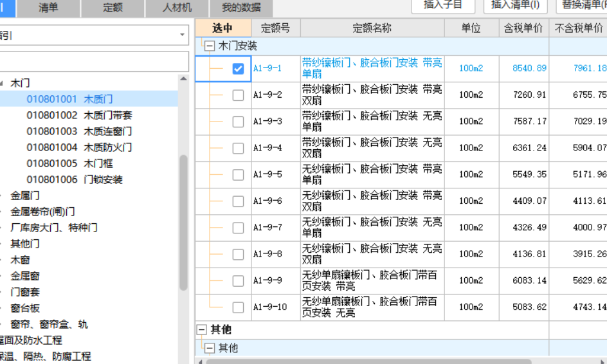Open the 人材机 tab
This screenshot has height=364, width=607.
pyautogui.click(x=177, y=8)
